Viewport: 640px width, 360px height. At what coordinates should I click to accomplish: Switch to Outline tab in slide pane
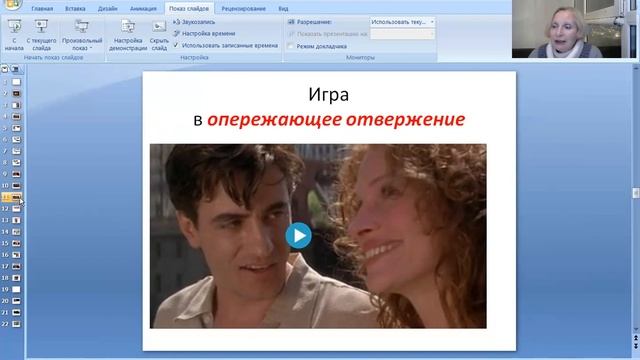pos(15,69)
